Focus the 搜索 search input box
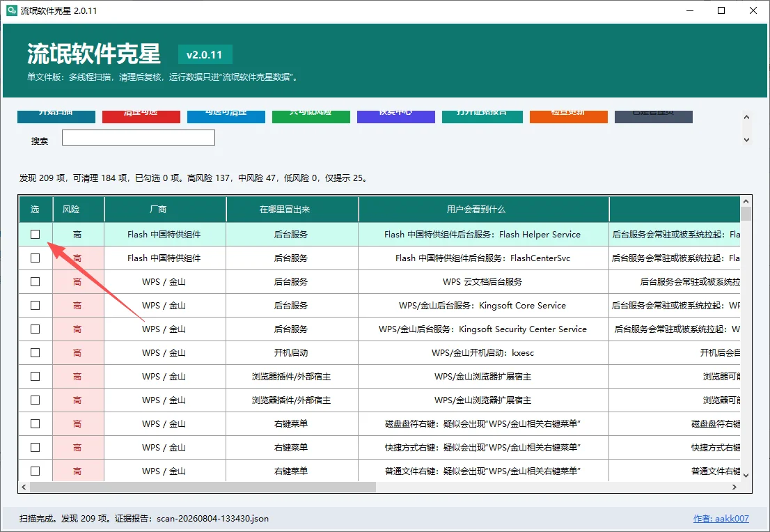The image size is (770, 532). (x=139, y=138)
